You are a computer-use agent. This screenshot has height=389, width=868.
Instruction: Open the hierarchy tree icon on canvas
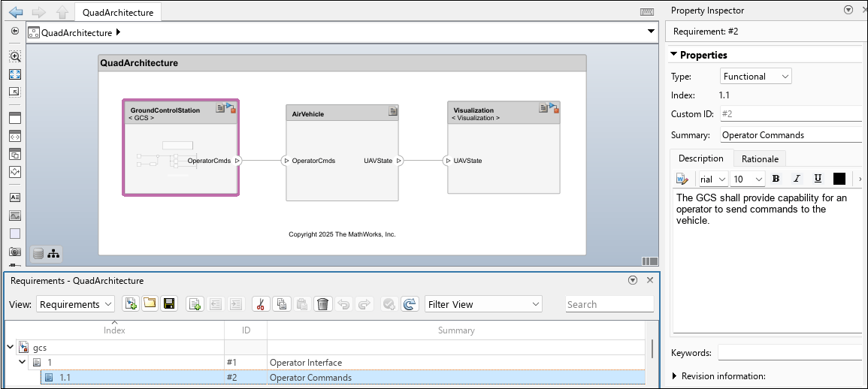tap(53, 254)
